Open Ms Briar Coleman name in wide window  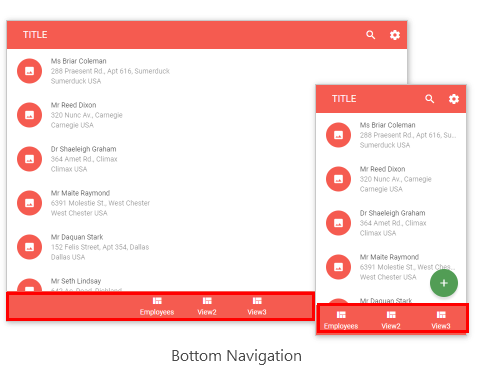click(x=79, y=61)
